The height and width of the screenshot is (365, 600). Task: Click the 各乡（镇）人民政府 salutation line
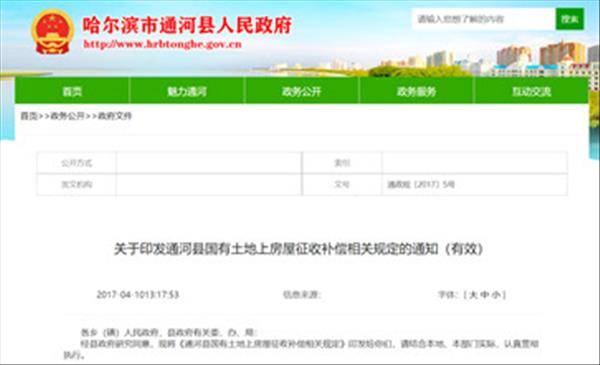[x=169, y=332]
